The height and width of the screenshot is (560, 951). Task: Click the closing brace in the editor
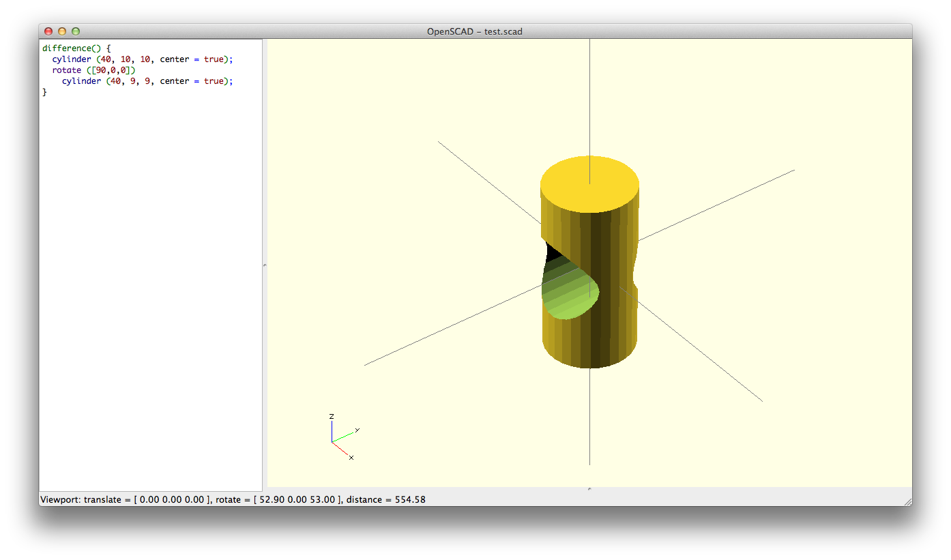point(44,92)
